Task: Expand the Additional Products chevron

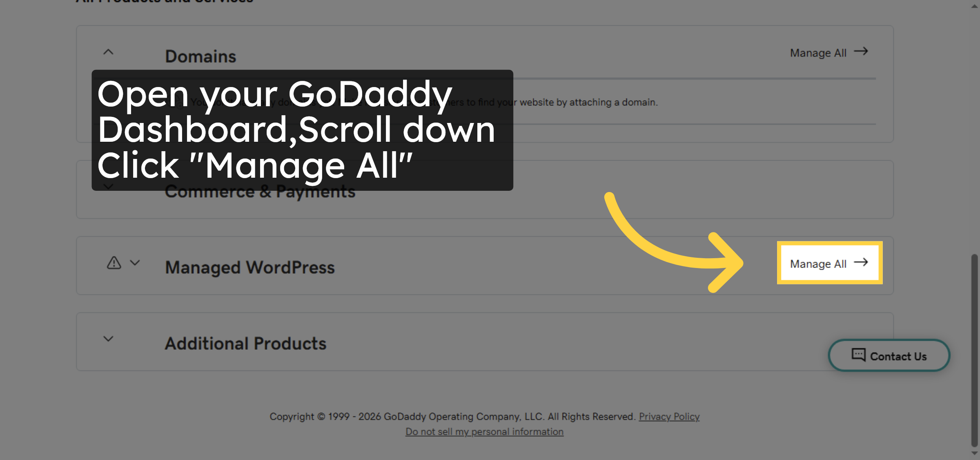Action: pos(108,339)
